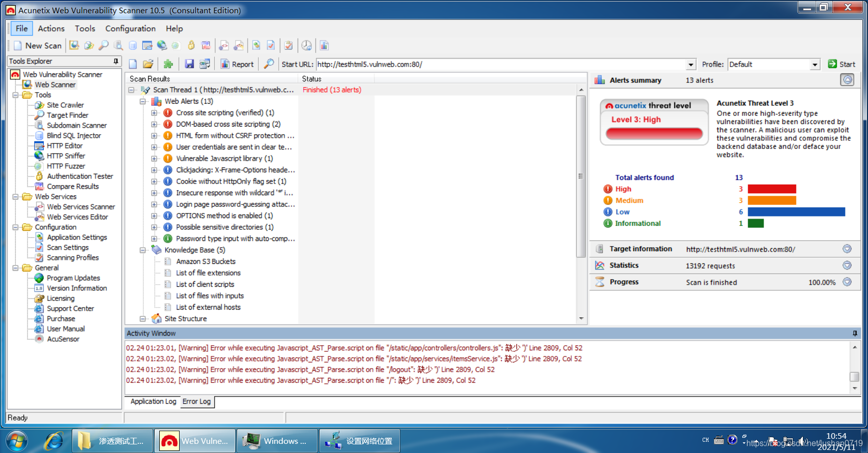Open the scheduler clock icon

(306, 46)
